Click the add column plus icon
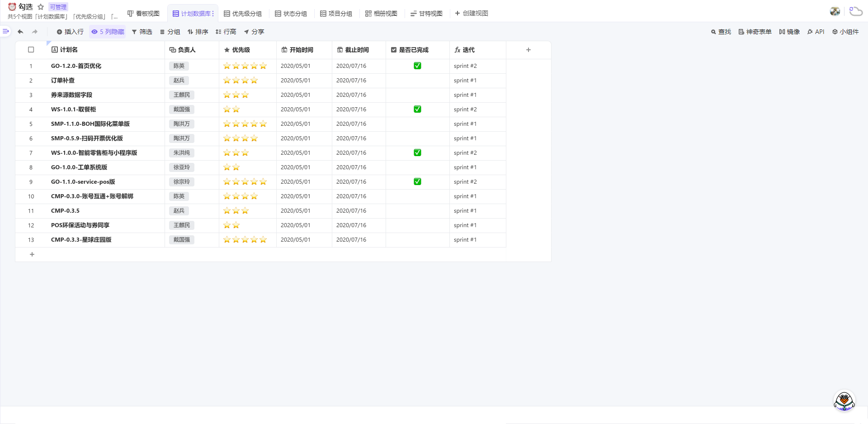 pyautogui.click(x=528, y=50)
